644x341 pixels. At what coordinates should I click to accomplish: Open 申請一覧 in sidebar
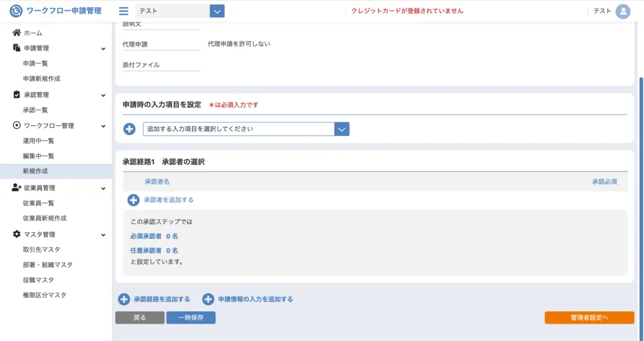(35, 63)
